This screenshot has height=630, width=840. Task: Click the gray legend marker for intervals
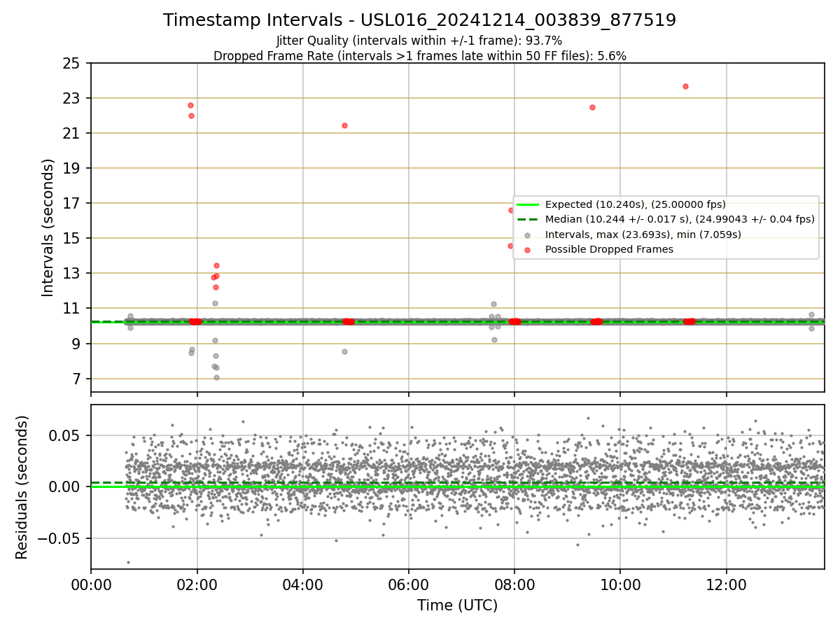(x=528, y=234)
